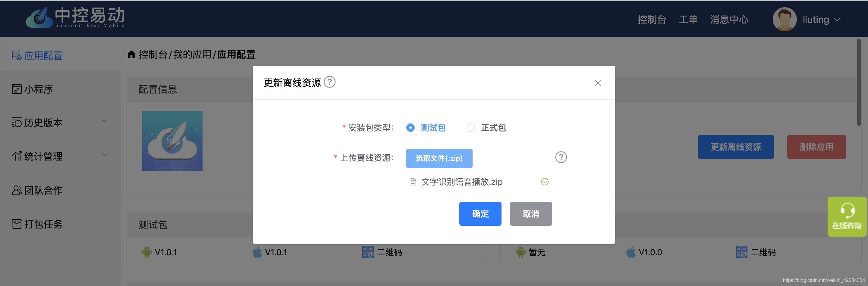Screen dimensions: 868x286
Task: Click the green upload success checkmark
Action: [x=545, y=182]
